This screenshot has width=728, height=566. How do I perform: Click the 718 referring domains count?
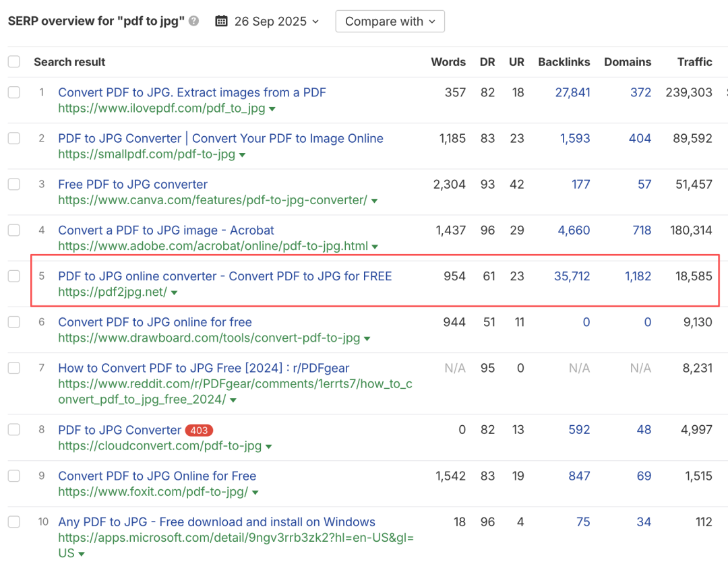point(642,230)
